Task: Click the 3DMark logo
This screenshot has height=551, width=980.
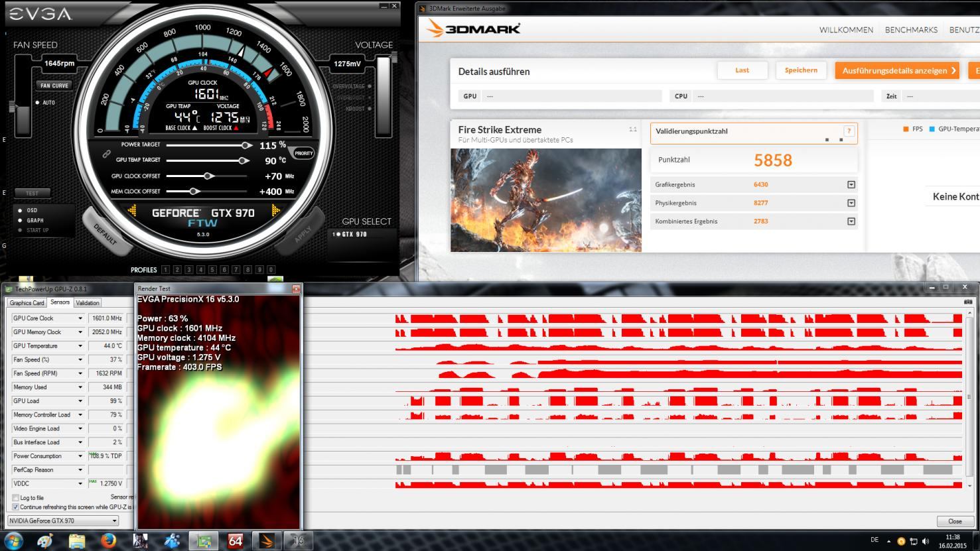Action: click(x=474, y=29)
